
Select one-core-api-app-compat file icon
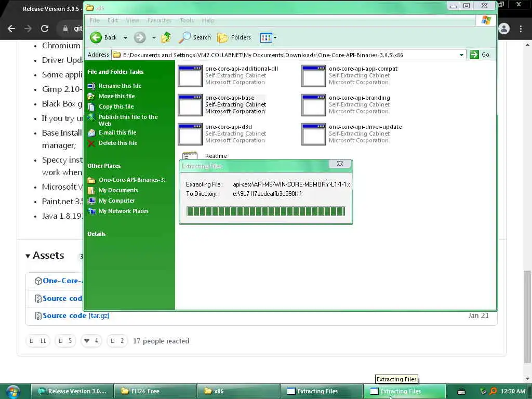(313, 76)
